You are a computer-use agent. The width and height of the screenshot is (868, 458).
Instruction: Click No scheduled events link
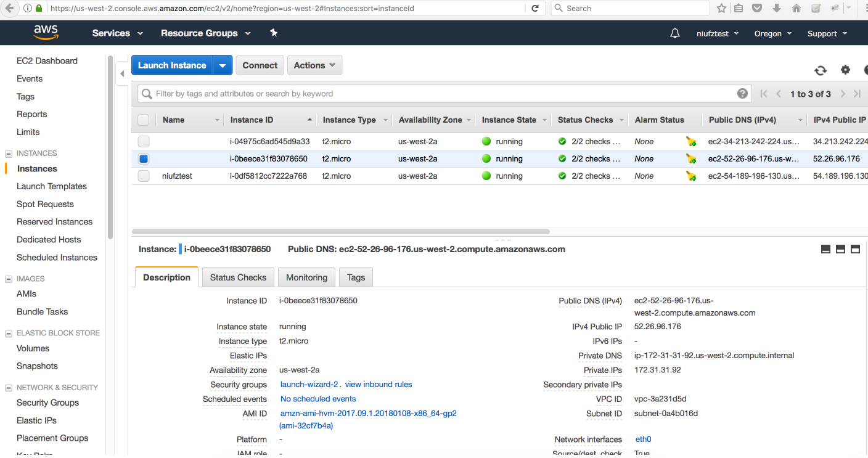(x=318, y=399)
